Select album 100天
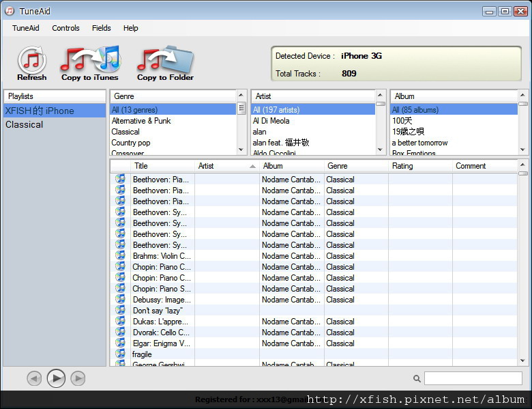The width and height of the screenshot is (532, 409). (x=454, y=121)
